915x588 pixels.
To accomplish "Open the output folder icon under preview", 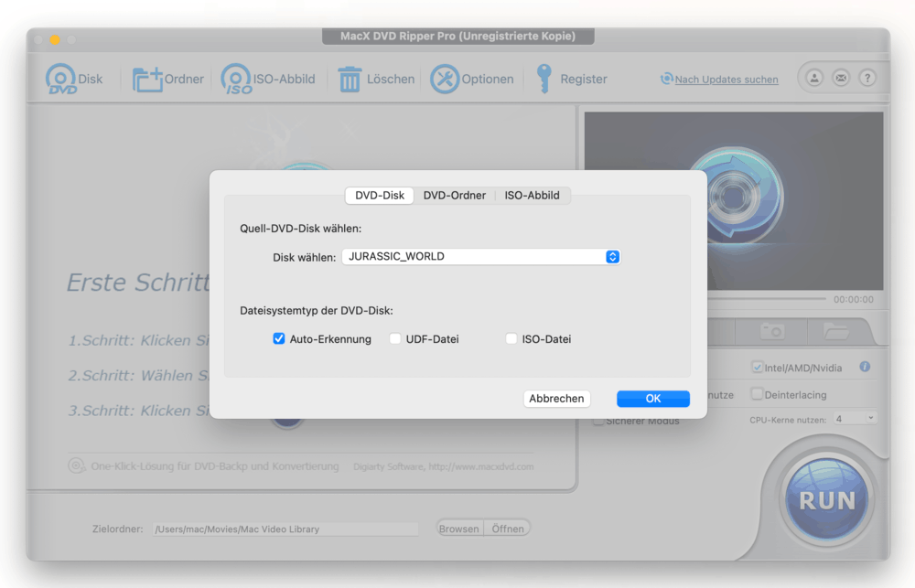I will 835,332.
